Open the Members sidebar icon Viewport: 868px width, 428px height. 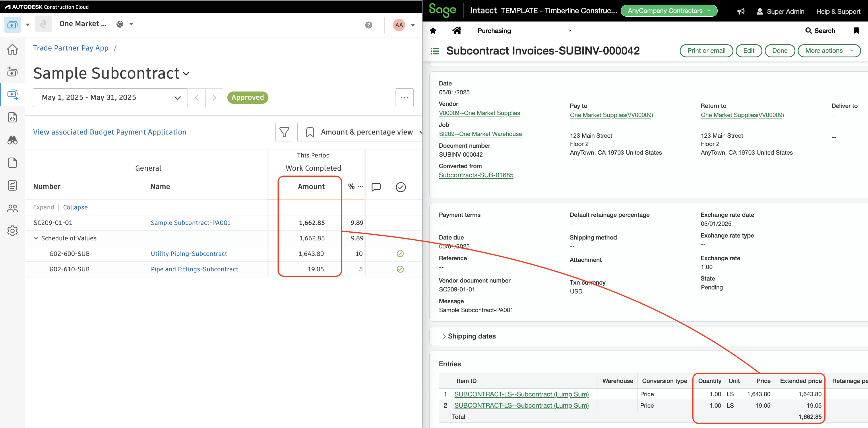tap(12, 209)
